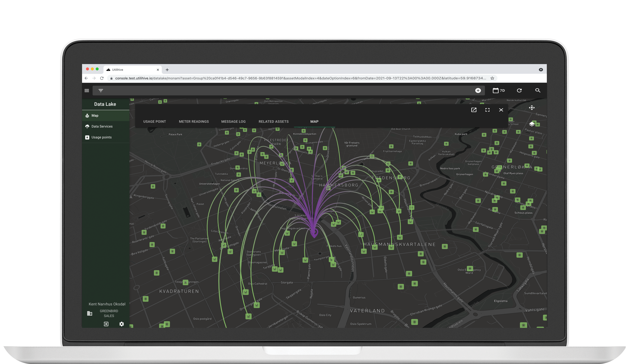Close the Utilihive browser tab

158,70
